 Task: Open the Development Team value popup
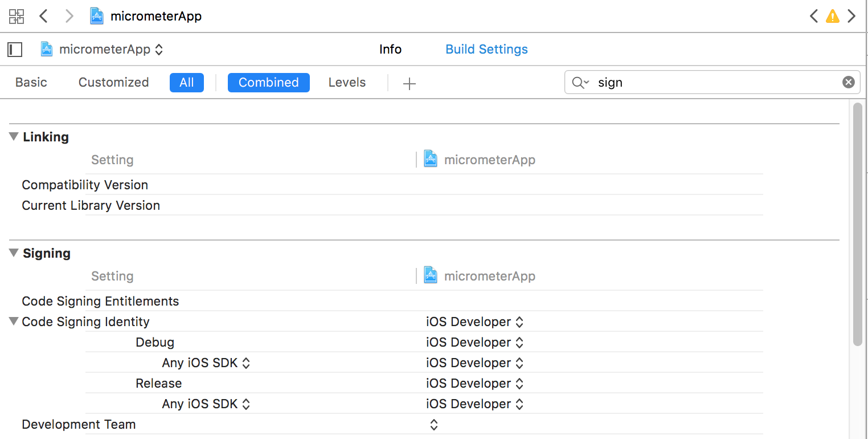(x=433, y=425)
